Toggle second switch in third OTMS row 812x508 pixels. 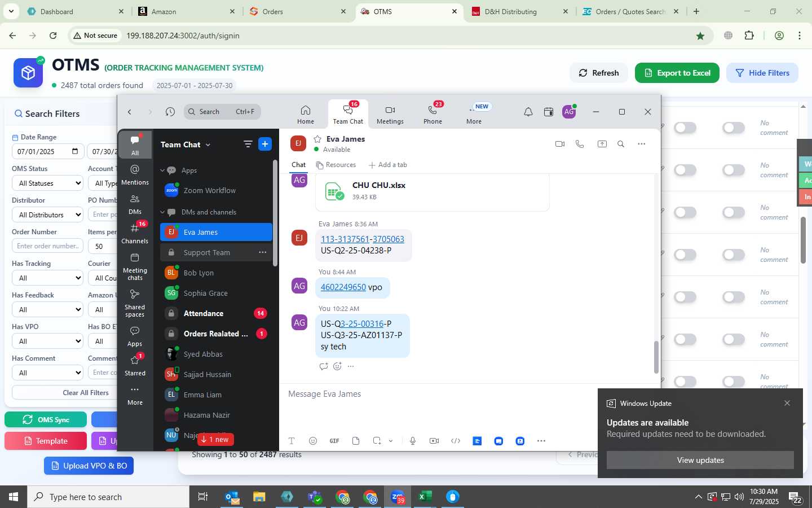point(734,212)
